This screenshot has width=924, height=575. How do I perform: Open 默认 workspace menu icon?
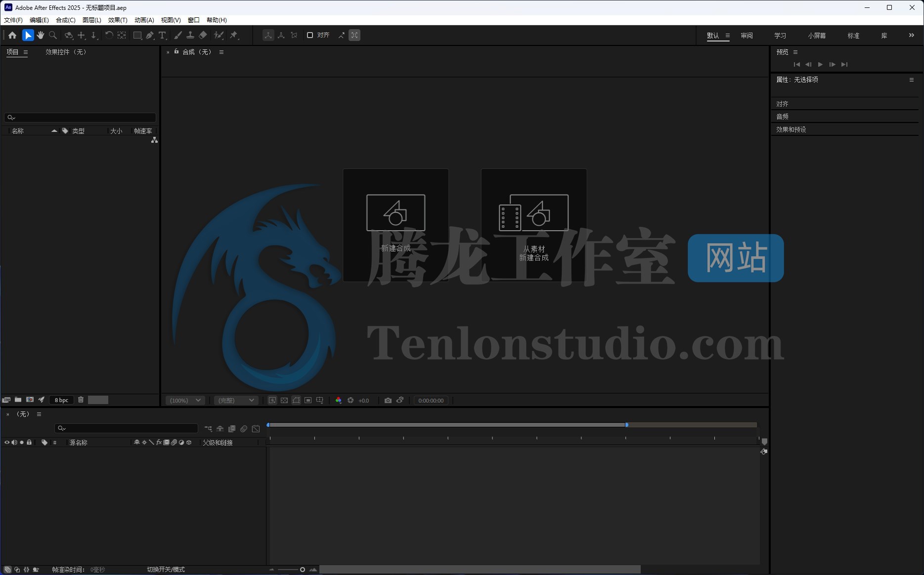(727, 36)
